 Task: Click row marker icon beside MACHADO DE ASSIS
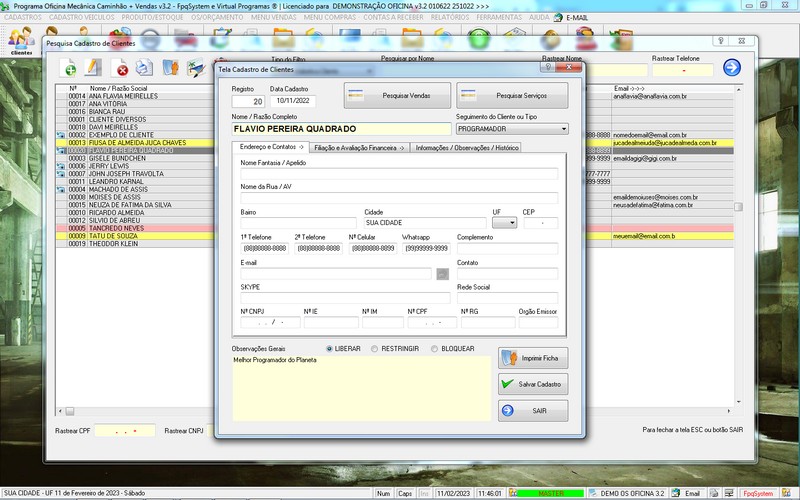click(x=61, y=190)
